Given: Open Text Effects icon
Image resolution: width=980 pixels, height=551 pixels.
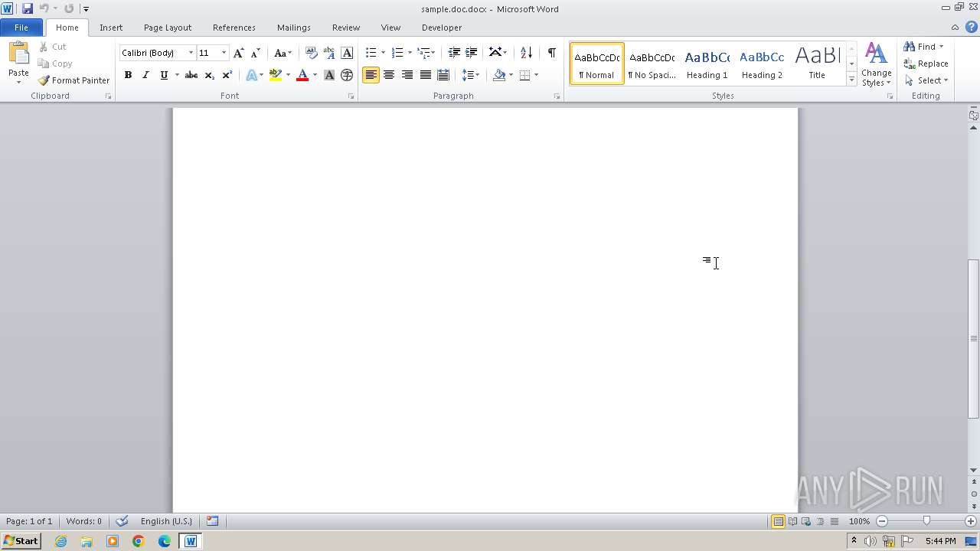Looking at the screenshot, I should tap(251, 75).
